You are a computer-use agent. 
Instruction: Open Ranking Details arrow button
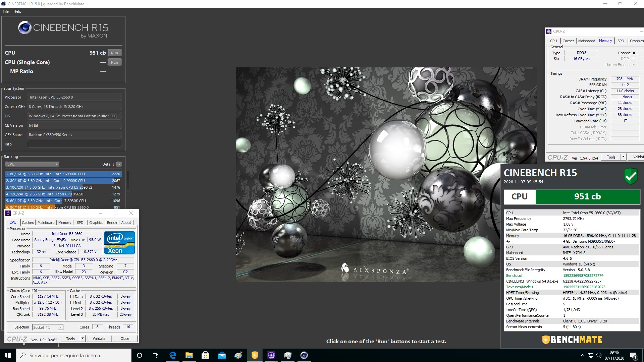[x=119, y=164]
